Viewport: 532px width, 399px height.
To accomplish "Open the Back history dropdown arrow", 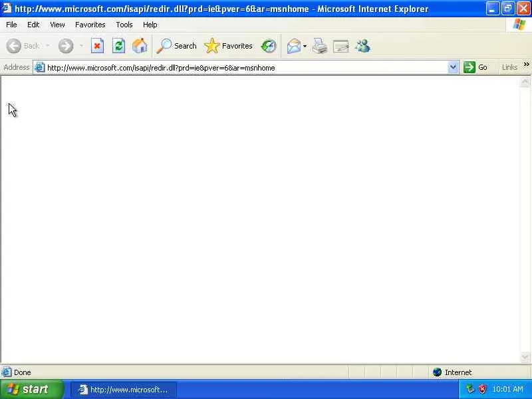I will [48, 46].
